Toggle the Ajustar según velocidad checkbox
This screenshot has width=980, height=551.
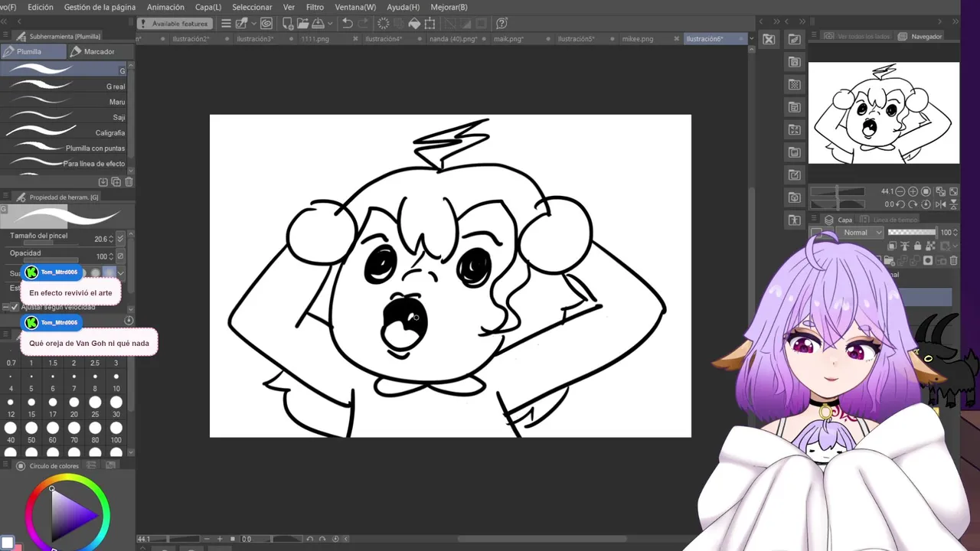point(14,307)
